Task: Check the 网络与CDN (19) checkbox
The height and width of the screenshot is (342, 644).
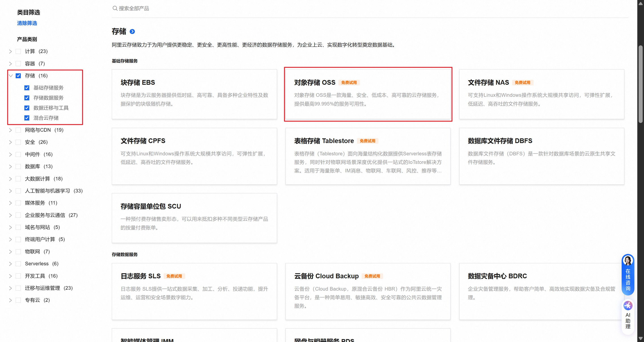Action: (x=18, y=130)
